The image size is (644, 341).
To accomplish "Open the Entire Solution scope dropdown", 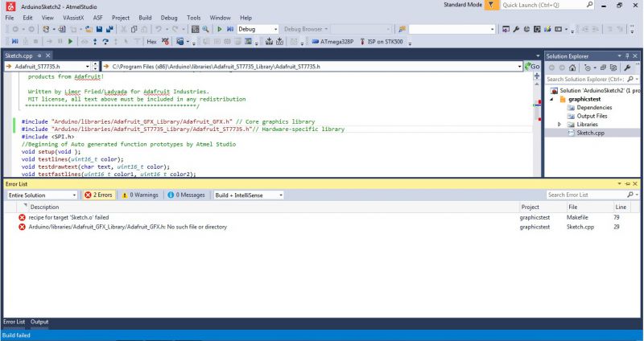I will pyautogui.click(x=74, y=195).
